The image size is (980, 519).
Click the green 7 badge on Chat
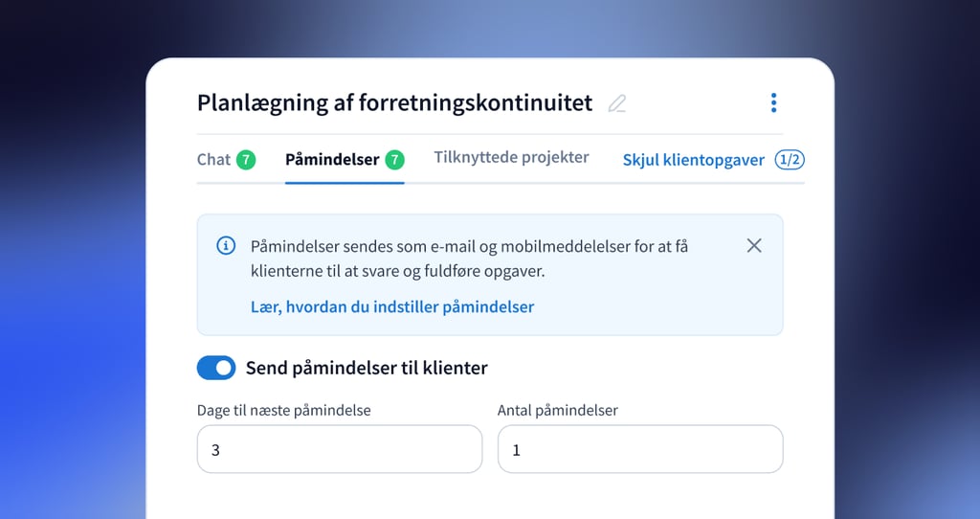[246, 160]
